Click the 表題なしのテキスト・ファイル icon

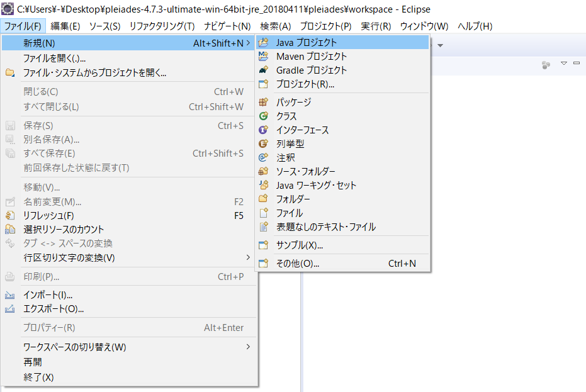click(x=264, y=227)
